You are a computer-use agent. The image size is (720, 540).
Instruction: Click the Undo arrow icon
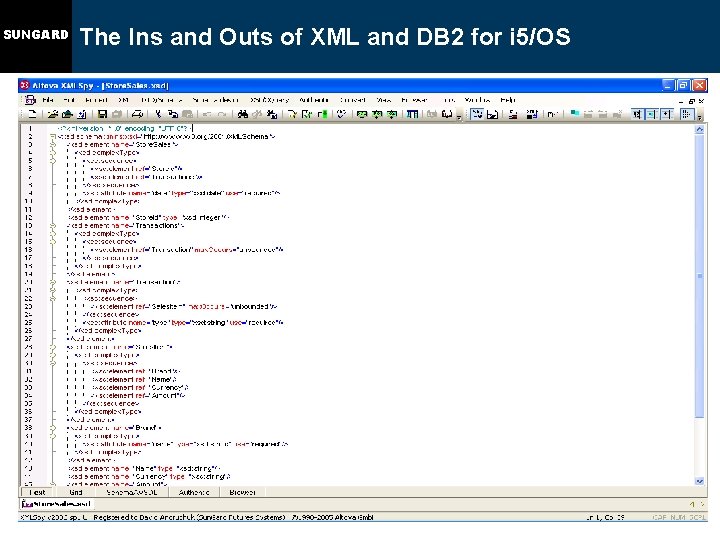(207, 114)
